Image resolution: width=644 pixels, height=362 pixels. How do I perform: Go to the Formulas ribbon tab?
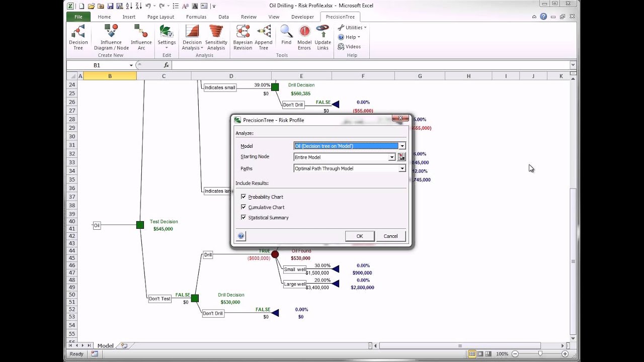click(x=196, y=17)
